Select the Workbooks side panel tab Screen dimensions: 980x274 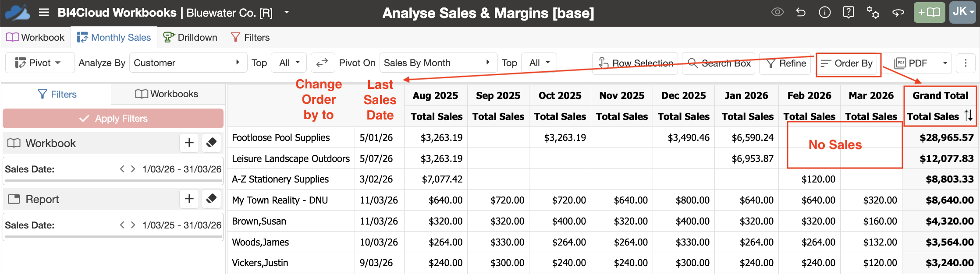(x=167, y=94)
